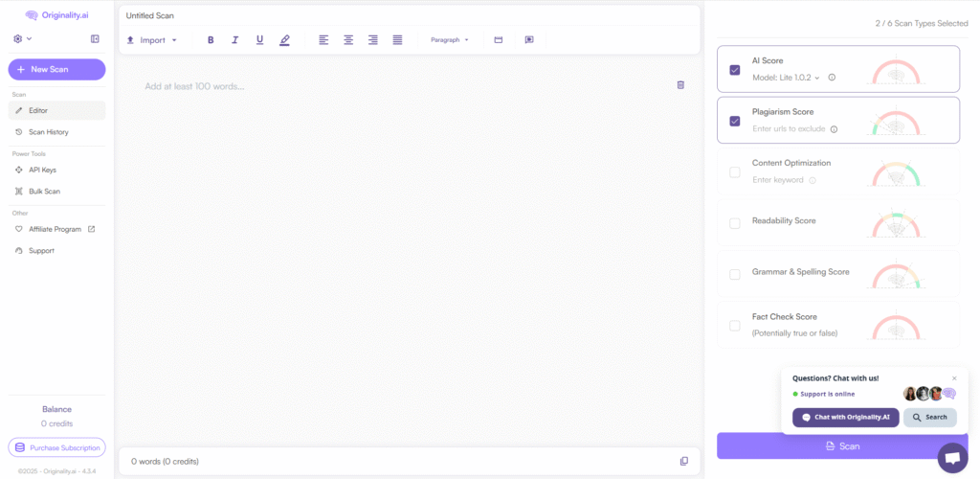Change the AI model Lite 1.0.2 dropdown
Image resolution: width=980 pixels, height=479 pixels.
[786, 78]
